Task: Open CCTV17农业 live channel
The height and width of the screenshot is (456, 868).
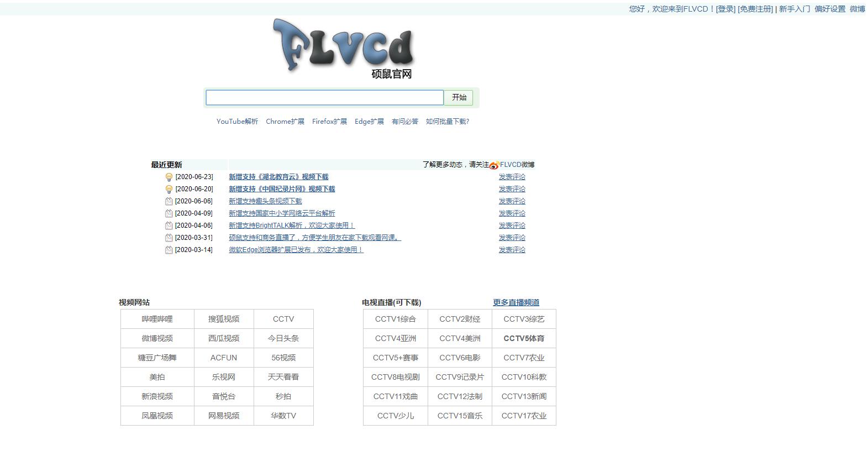Action: [524, 416]
